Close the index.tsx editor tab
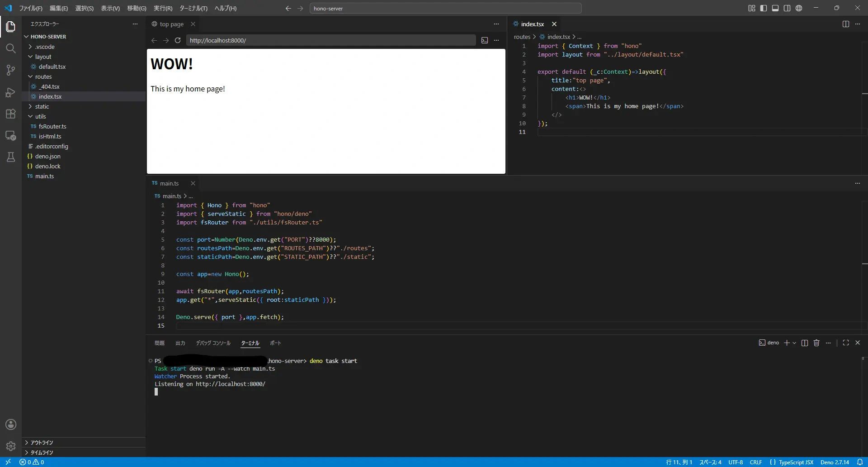The width and height of the screenshot is (868, 467). point(554,24)
